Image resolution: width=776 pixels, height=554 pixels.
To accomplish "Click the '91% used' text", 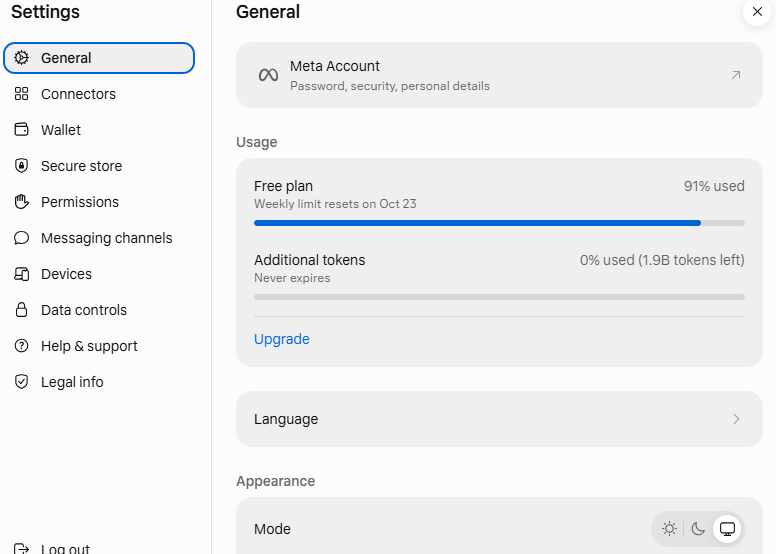I will [x=714, y=186].
